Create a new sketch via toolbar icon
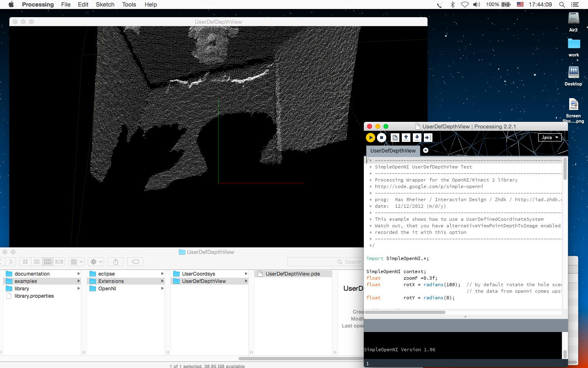 [x=395, y=138]
